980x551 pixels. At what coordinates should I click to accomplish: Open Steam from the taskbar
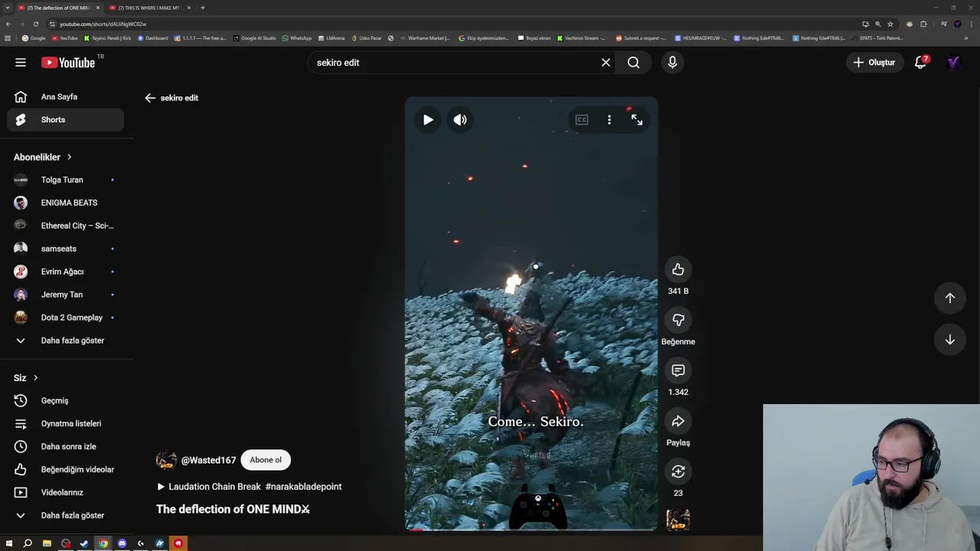(x=84, y=543)
